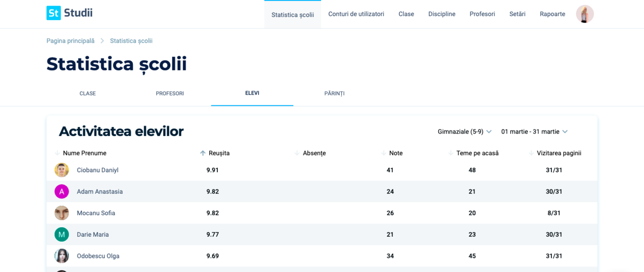The image size is (644, 272).
Task: Open student Adam Anastasia's name
Action: coord(100,191)
